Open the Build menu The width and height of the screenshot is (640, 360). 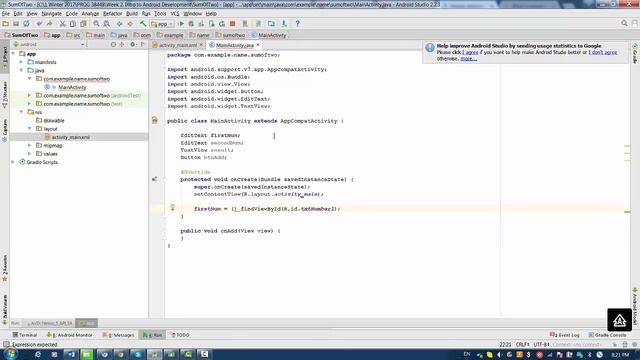click(132, 13)
